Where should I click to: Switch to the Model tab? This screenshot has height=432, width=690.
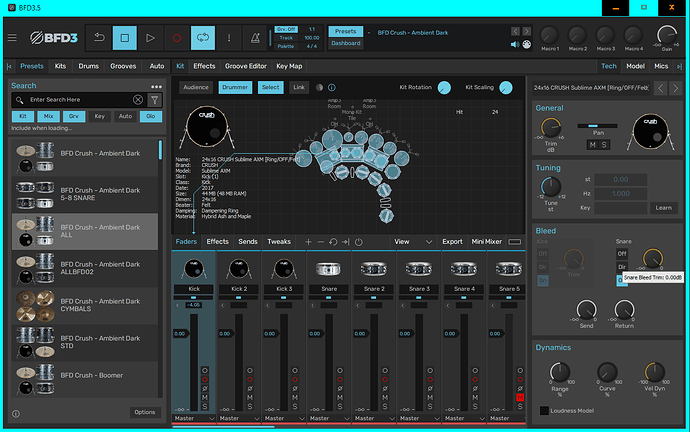tap(635, 66)
